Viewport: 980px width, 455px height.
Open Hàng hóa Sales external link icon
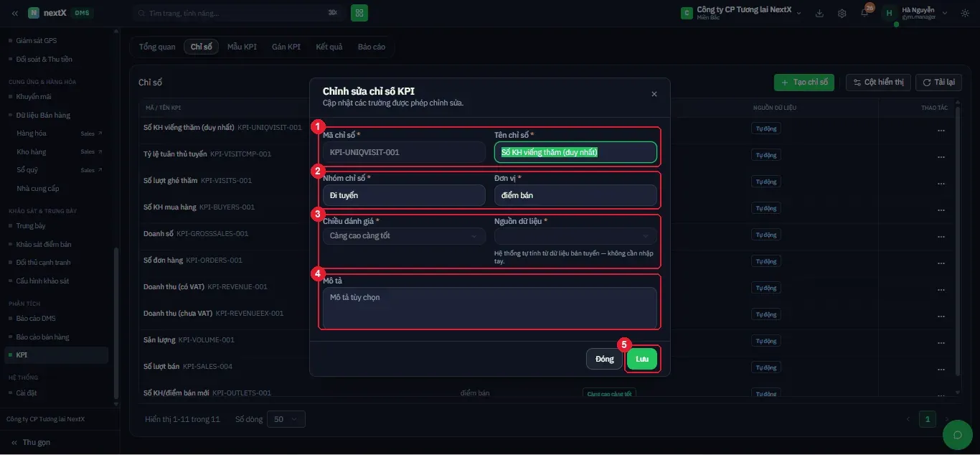click(100, 133)
